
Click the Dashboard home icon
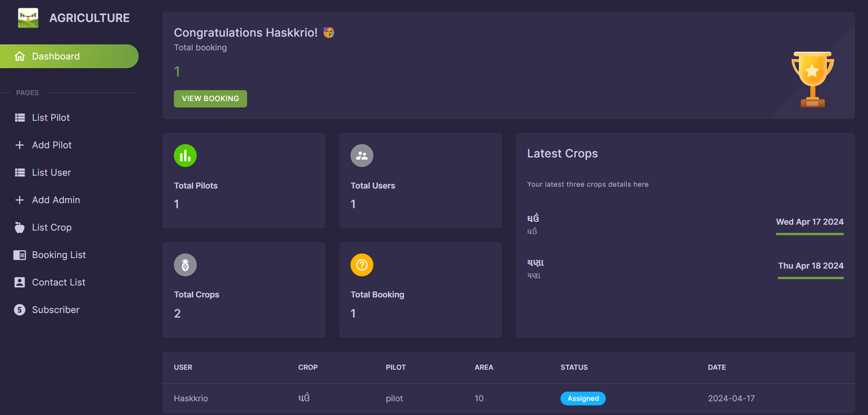pyautogui.click(x=20, y=56)
